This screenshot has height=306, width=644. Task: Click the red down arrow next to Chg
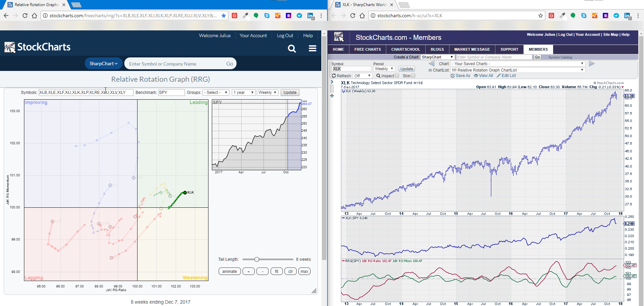tap(623, 87)
